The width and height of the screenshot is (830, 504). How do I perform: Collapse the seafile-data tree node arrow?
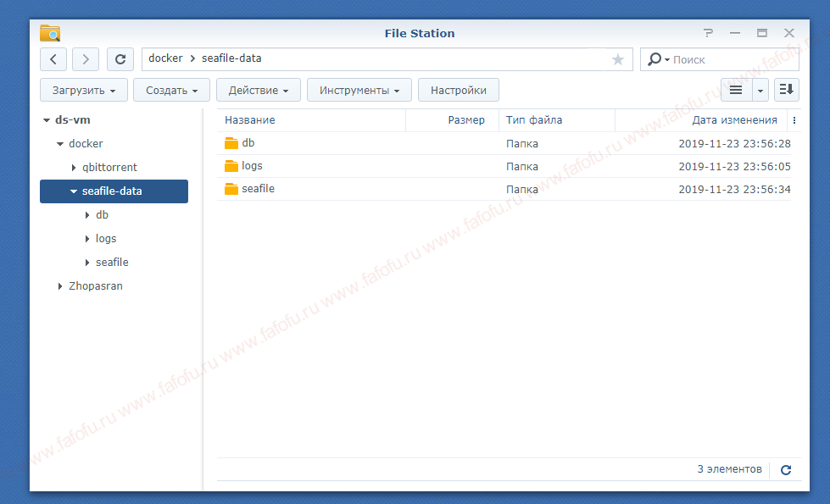(x=74, y=191)
